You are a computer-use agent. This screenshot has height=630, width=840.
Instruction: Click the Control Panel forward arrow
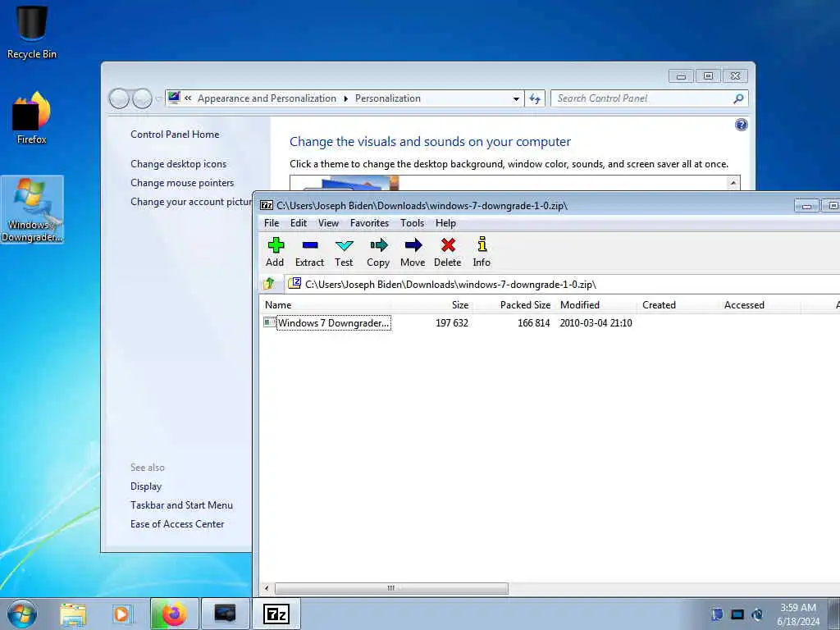[x=142, y=98]
